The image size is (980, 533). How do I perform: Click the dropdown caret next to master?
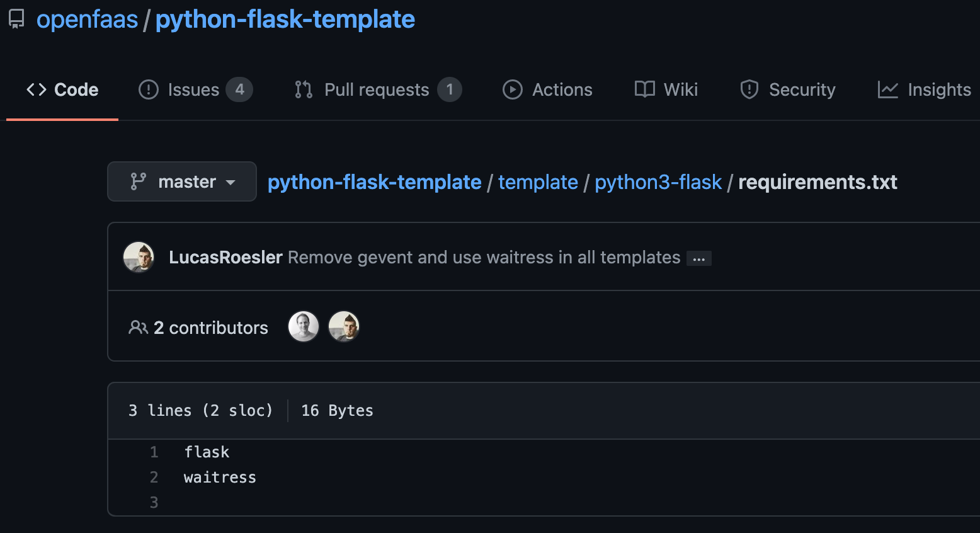coord(231,183)
